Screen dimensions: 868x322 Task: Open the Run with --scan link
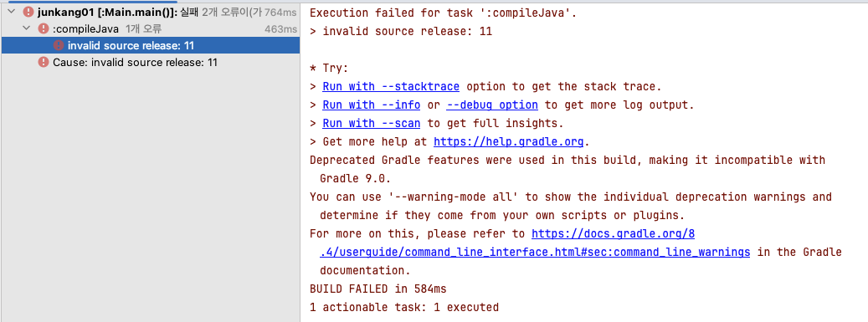pos(372,123)
